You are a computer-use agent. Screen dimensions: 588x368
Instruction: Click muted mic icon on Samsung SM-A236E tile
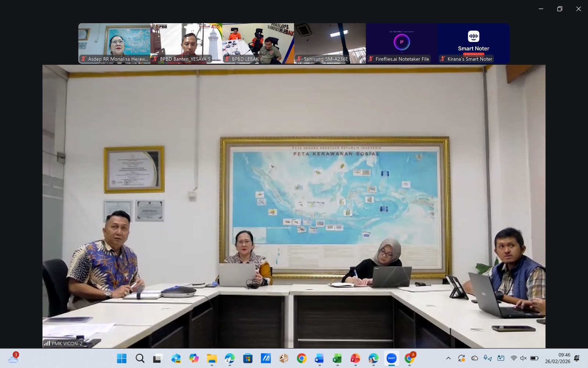299,59
